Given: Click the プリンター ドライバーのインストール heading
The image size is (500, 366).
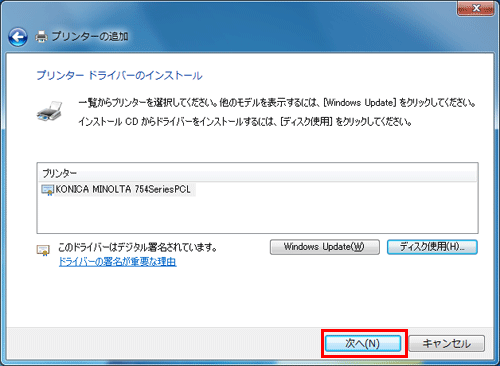Looking at the screenshot, I should pyautogui.click(x=119, y=76).
